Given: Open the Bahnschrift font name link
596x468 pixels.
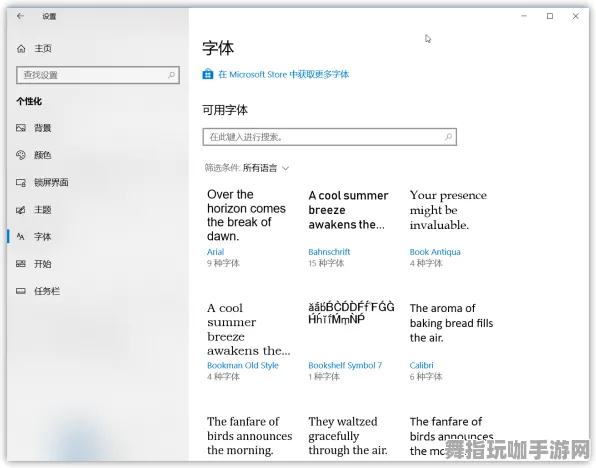Looking at the screenshot, I should [x=329, y=252].
